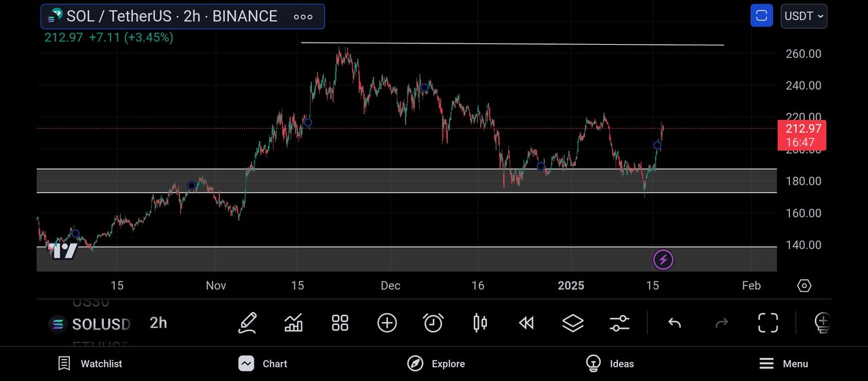Tap the +7.11 (+3.45%) change value
Image resolution: width=868 pixels, height=381 pixels.
131,37
